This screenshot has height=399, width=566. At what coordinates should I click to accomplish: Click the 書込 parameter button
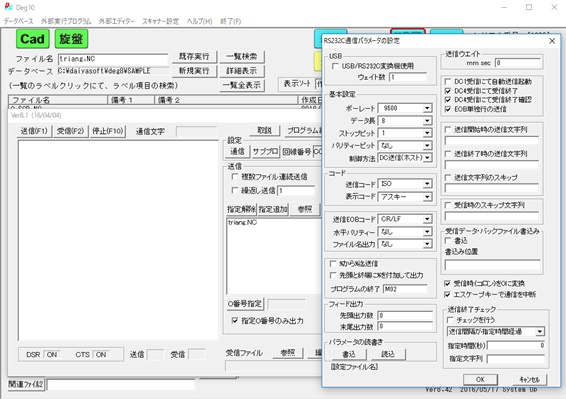coord(349,355)
